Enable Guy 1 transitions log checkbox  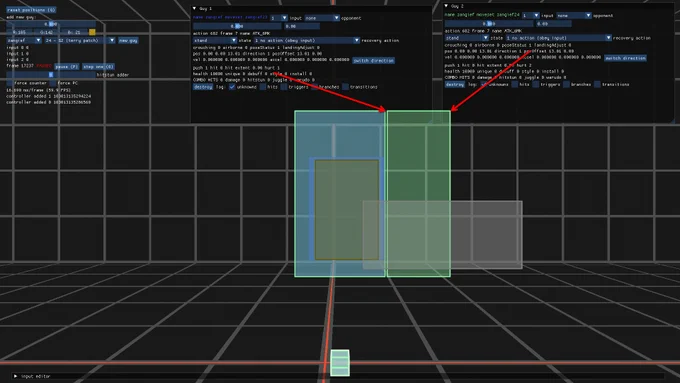coord(346,87)
